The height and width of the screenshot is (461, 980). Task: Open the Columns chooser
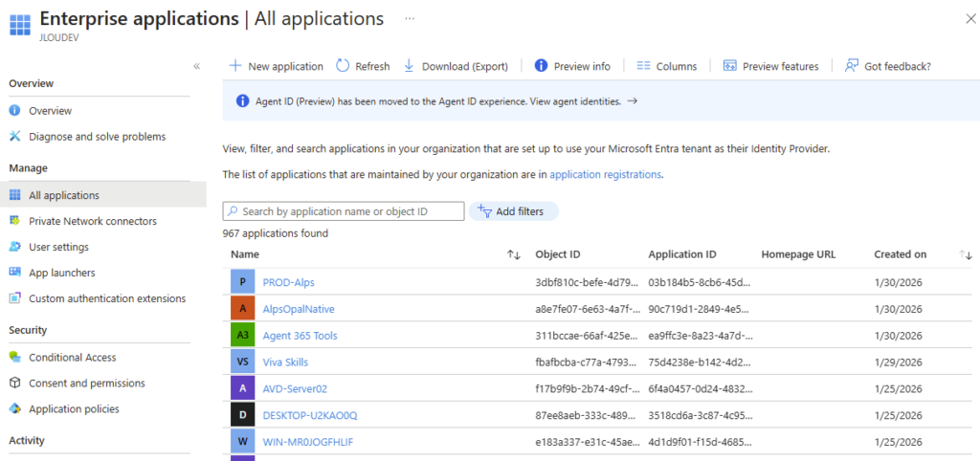tap(666, 66)
